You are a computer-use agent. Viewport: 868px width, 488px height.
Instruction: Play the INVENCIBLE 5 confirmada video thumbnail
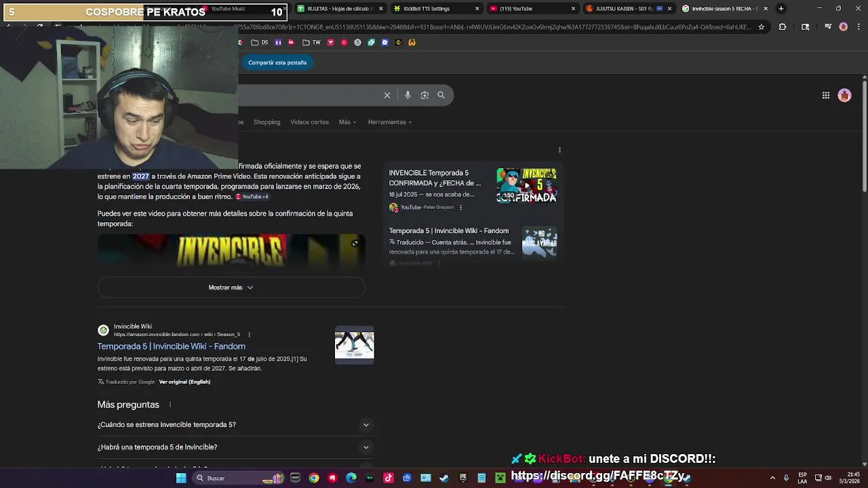pos(526,185)
